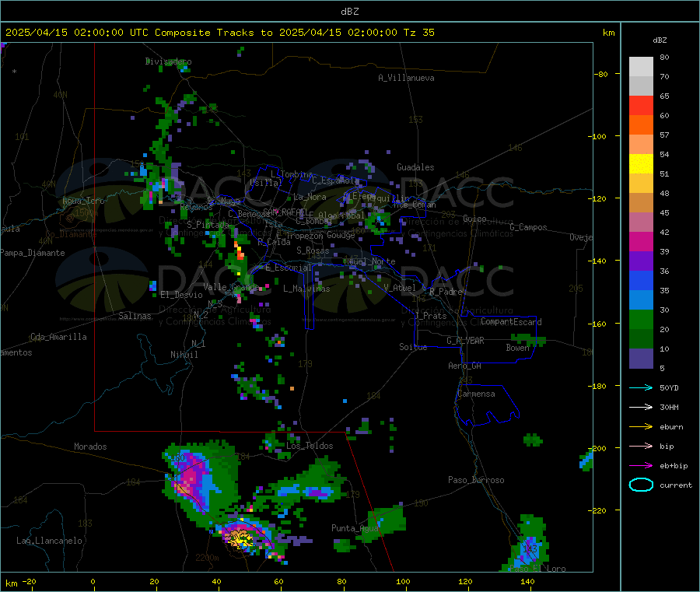
Task: Select the E_Escorial label
Action: 289,268
